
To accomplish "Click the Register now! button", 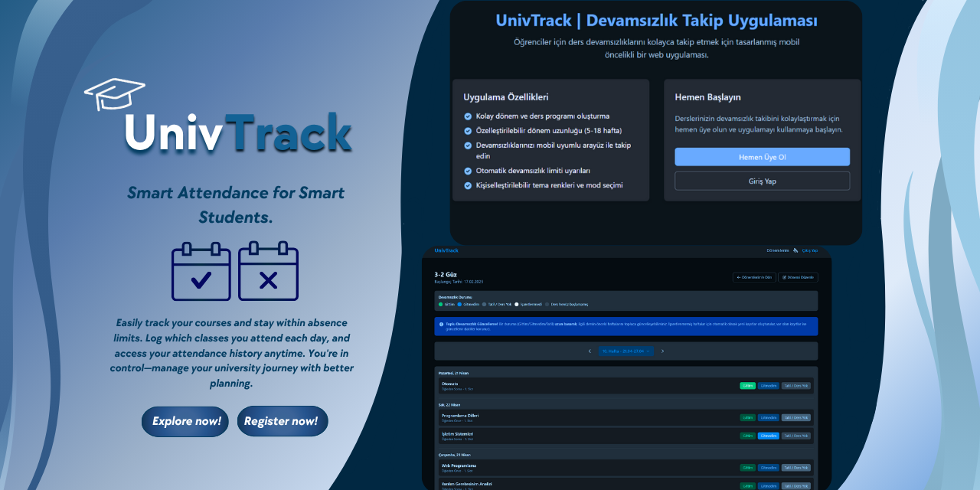I will coord(283,421).
